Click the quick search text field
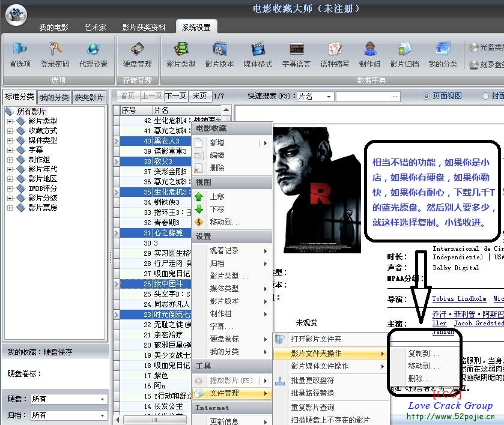 [368, 97]
